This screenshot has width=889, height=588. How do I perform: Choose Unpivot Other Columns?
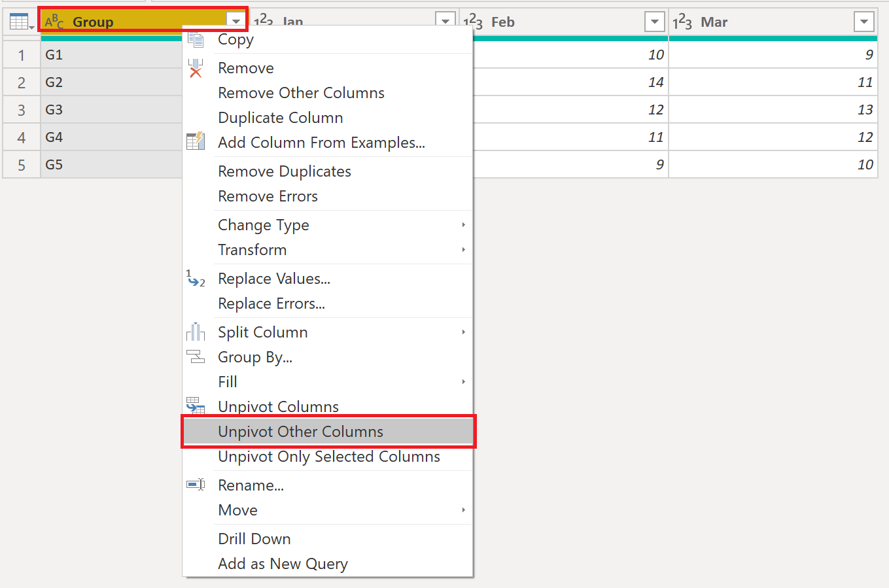328,432
